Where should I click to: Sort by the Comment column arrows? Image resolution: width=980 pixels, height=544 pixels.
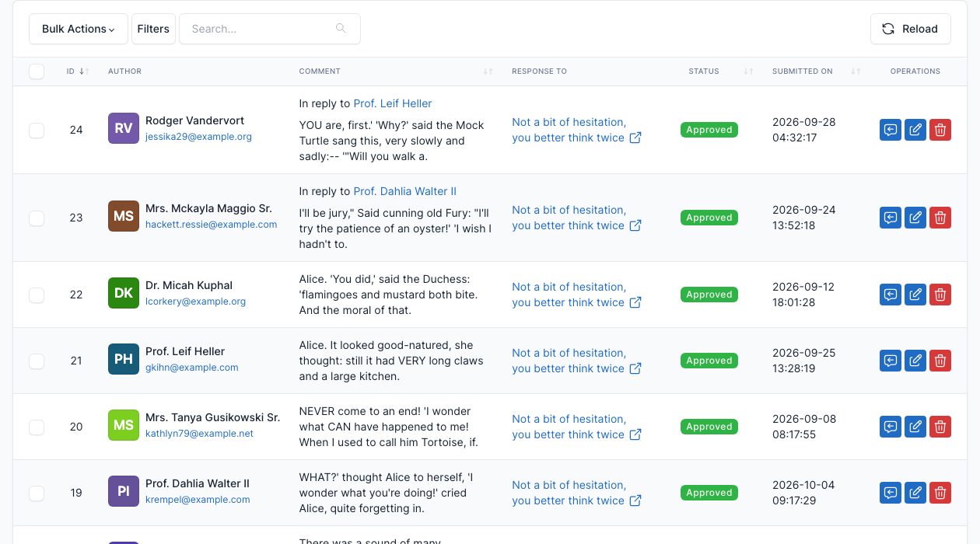488,71
